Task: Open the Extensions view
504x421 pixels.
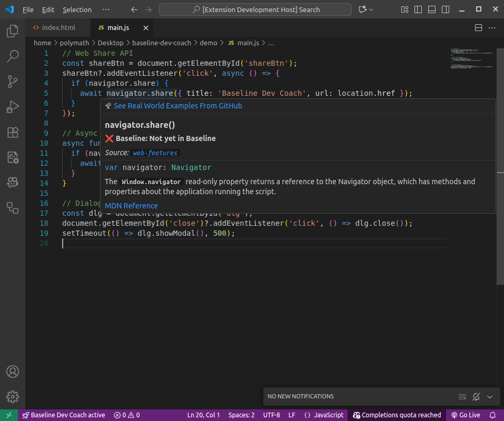Action: click(x=13, y=132)
